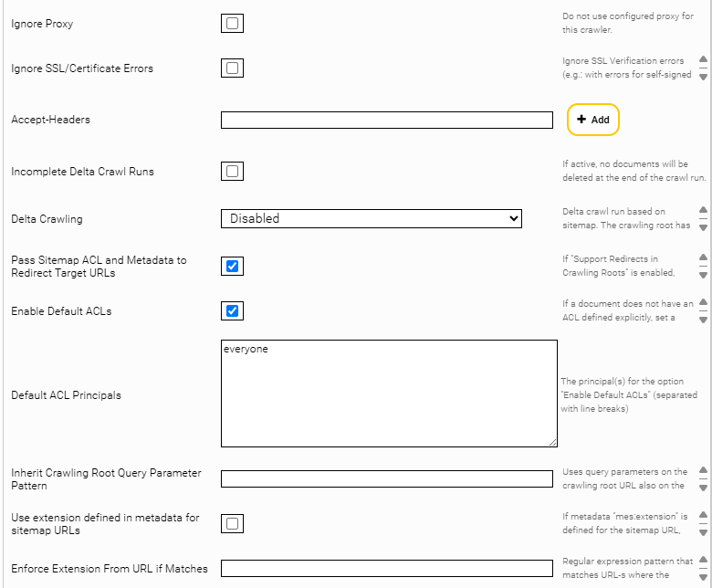The height and width of the screenshot is (588, 712).
Task: Click up arrow next to Delta Crawling description
Action: tap(703, 210)
